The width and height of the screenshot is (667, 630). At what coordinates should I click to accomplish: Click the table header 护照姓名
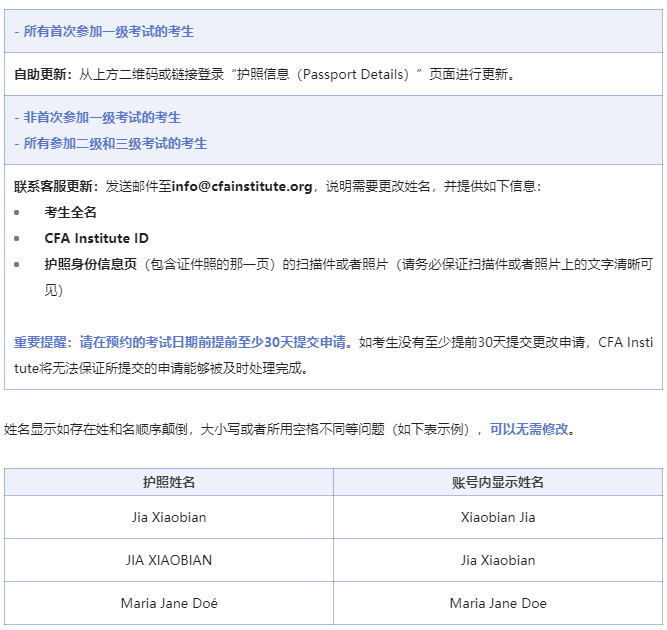[169, 482]
